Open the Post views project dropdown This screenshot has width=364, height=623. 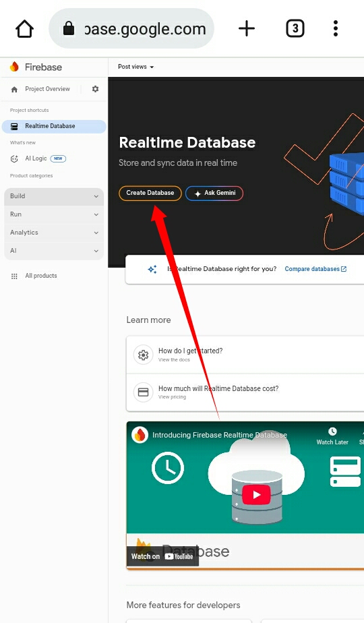tap(136, 67)
